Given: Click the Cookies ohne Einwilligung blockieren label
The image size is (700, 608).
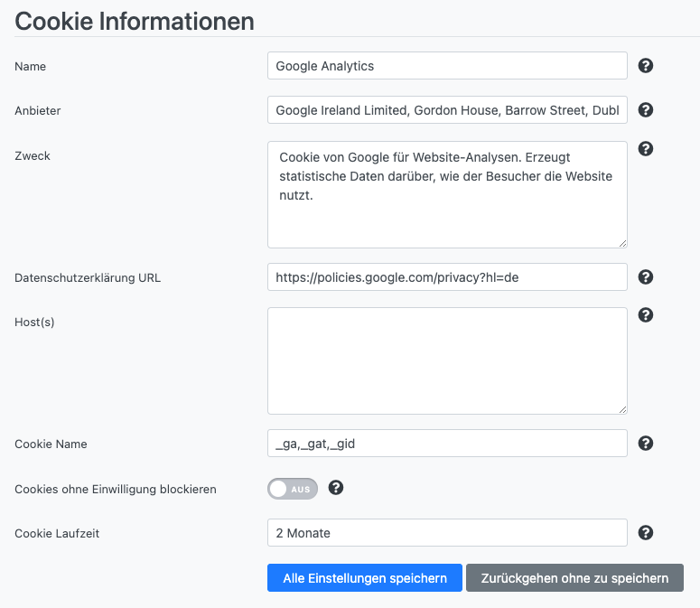Looking at the screenshot, I should coord(116,490).
